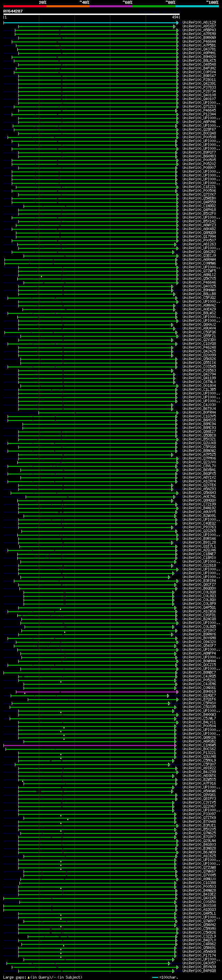222x980 pixels.
Task: Click the UniRef100_C5M0M0 hit label
Action: [199, 928]
